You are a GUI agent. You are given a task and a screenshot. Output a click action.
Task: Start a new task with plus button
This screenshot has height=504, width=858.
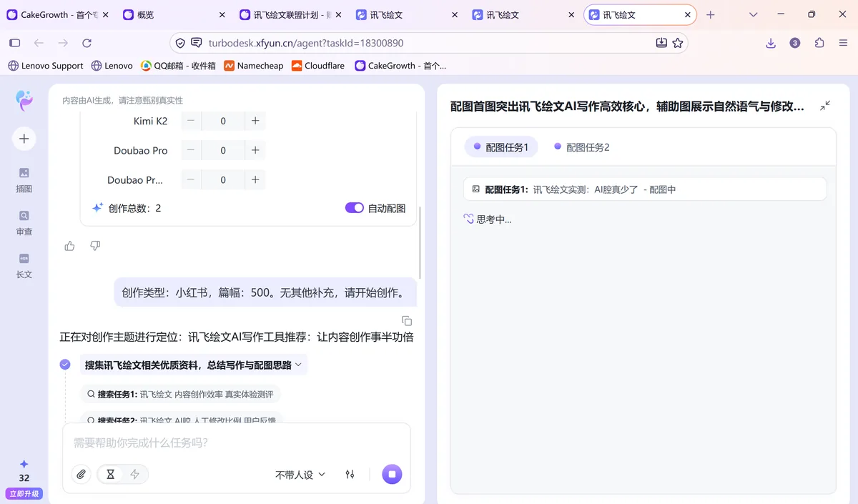(x=24, y=139)
